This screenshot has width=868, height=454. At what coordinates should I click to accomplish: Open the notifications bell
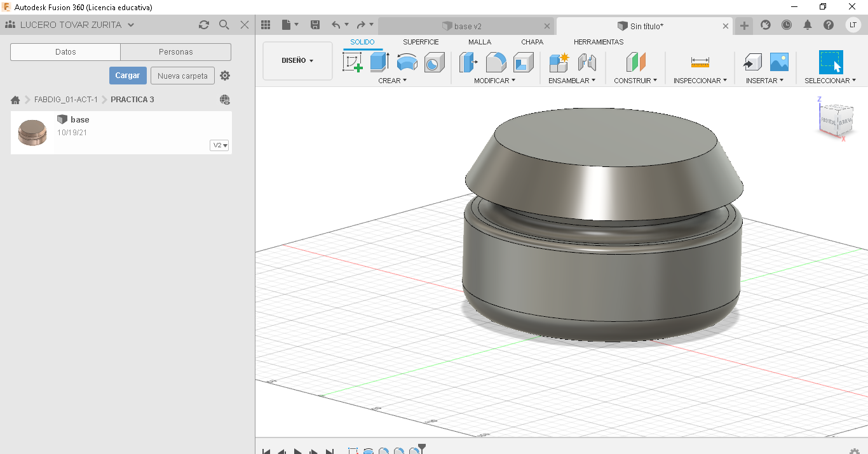(x=808, y=25)
